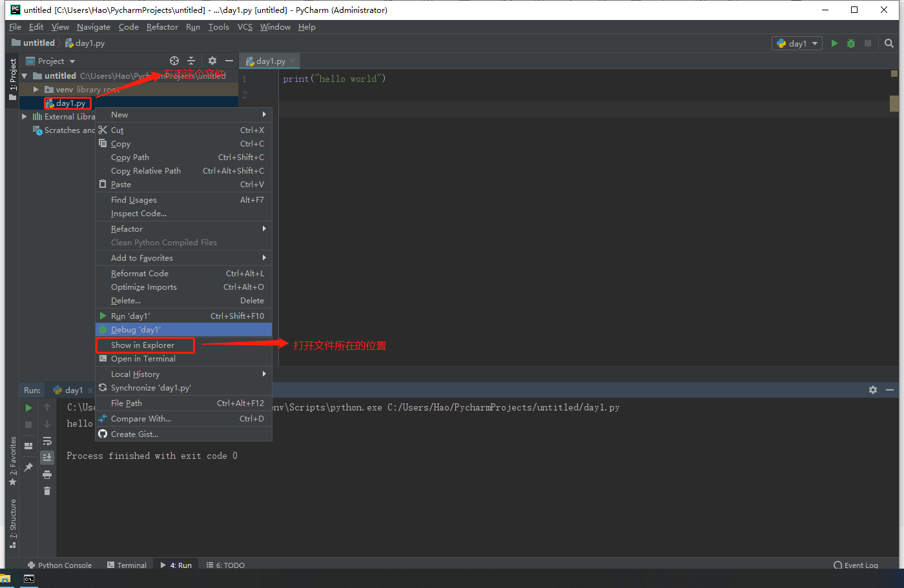Expand the venv folder
Viewport: 904px width, 588px height.
[x=36, y=90]
